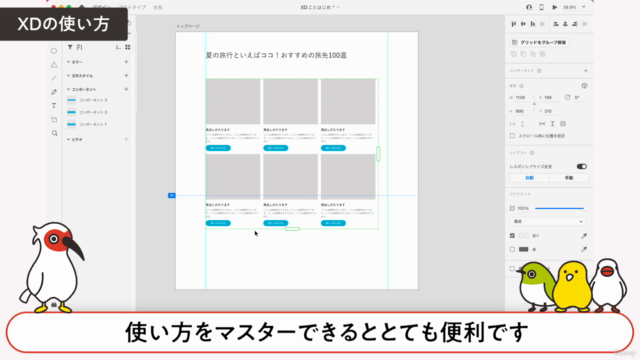Select the Zoom magnifier tool

[54, 133]
